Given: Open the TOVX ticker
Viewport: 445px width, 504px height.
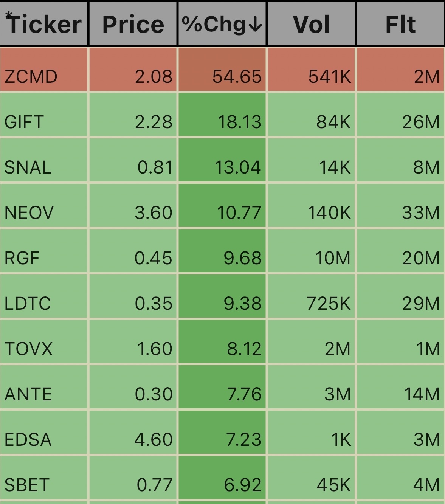Looking at the screenshot, I should pos(29,349).
